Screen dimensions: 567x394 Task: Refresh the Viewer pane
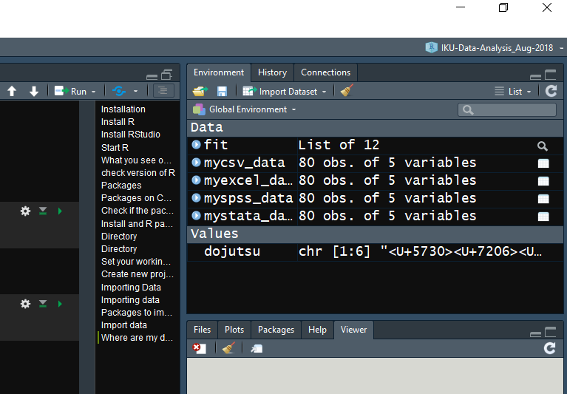(x=550, y=348)
